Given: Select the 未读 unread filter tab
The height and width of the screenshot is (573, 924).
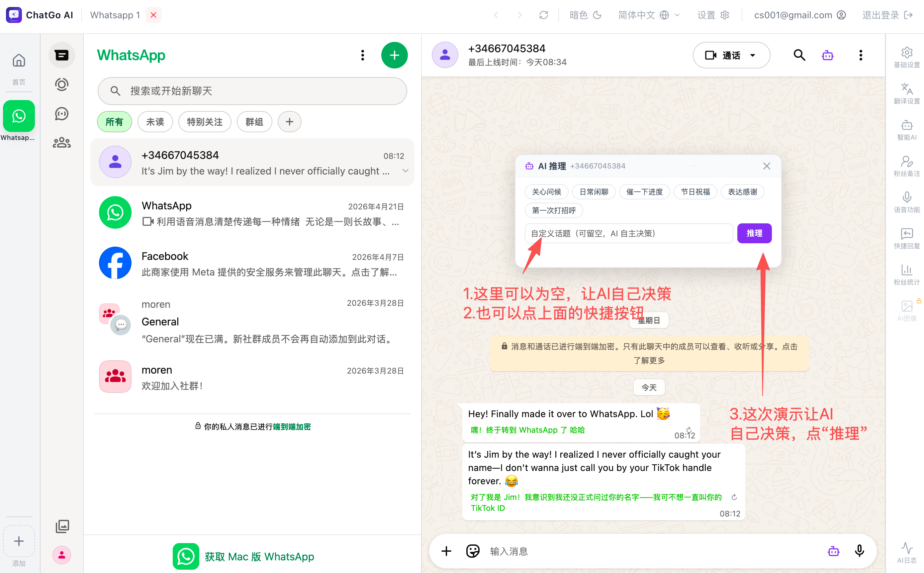Looking at the screenshot, I should [155, 122].
